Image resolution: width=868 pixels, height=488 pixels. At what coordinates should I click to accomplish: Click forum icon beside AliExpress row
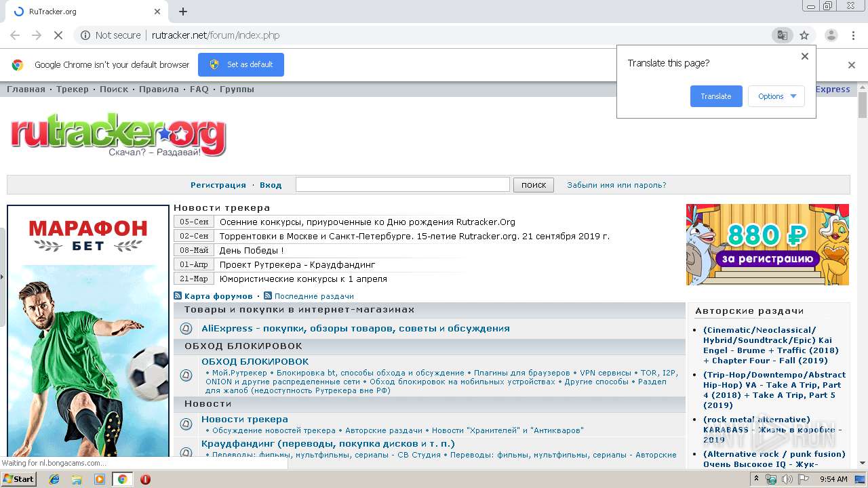tap(186, 329)
